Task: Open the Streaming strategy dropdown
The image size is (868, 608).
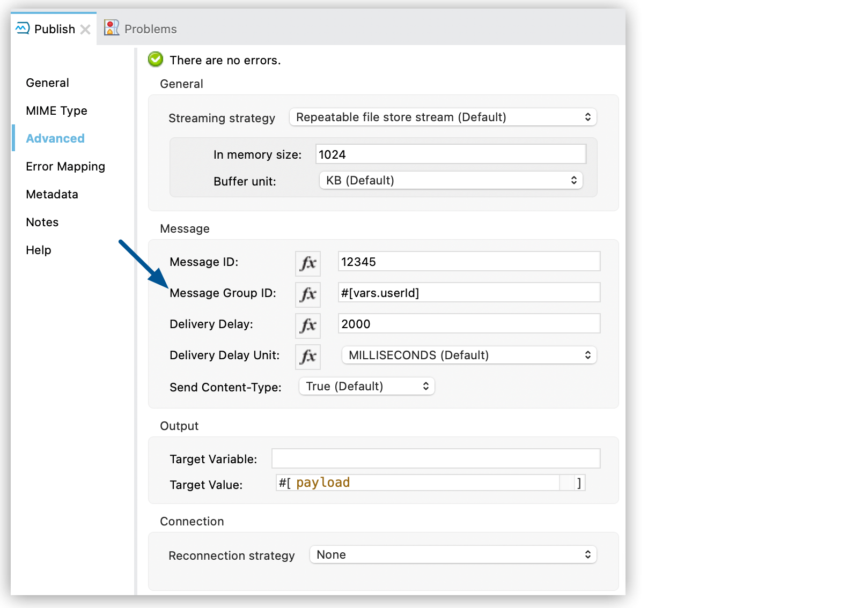Action: click(x=442, y=117)
